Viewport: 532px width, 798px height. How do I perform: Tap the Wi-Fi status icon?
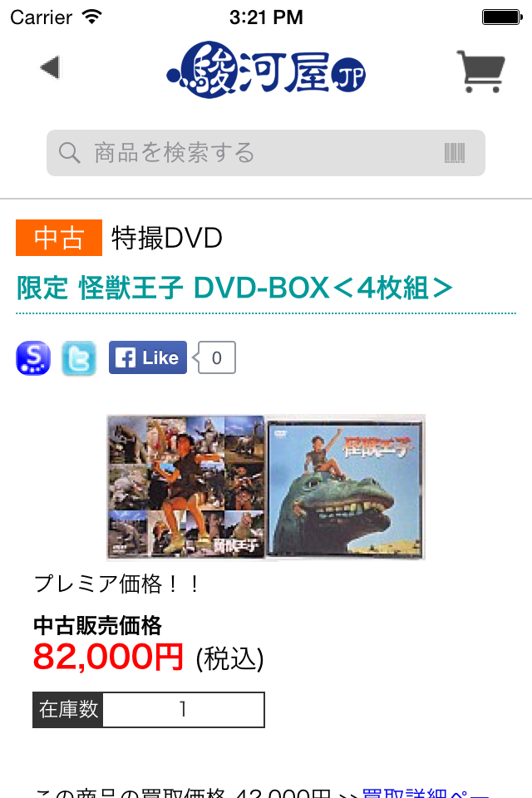(92, 17)
